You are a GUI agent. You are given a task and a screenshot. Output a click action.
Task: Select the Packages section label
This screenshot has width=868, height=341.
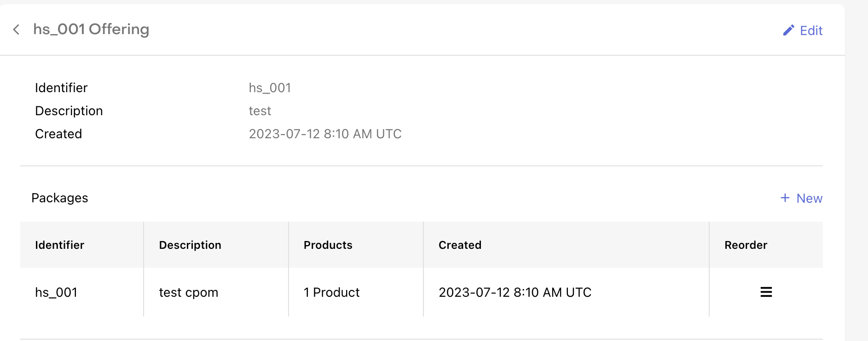pos(60,198)
